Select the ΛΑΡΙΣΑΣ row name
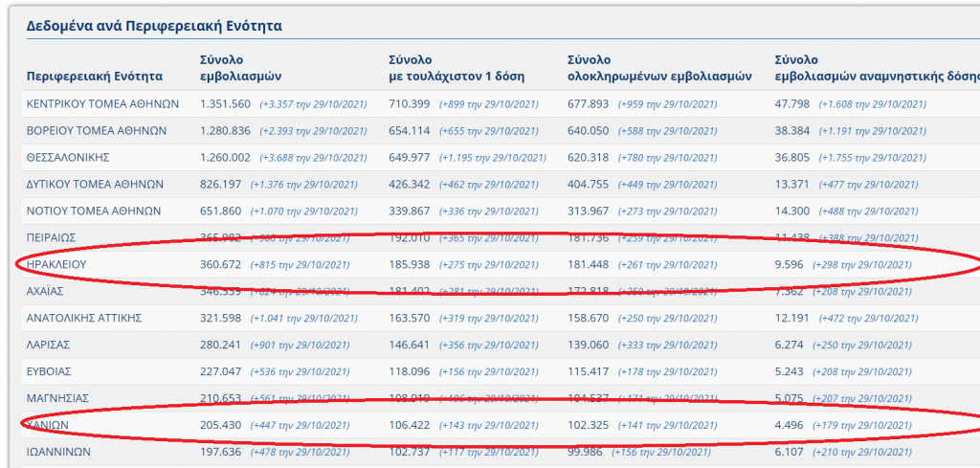Screen dimensions: 980x468 click(50, 344)
